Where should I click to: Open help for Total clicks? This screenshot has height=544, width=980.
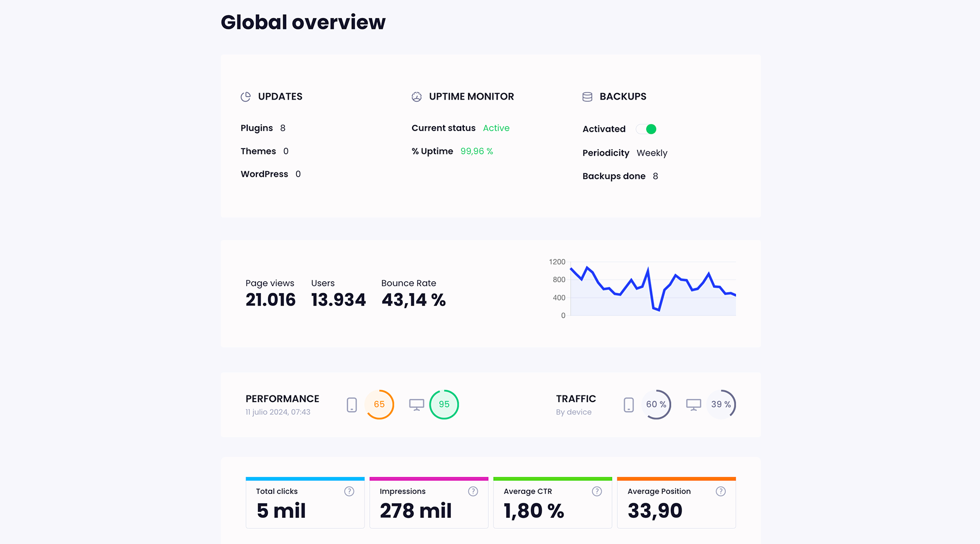[x=350, y=491]
